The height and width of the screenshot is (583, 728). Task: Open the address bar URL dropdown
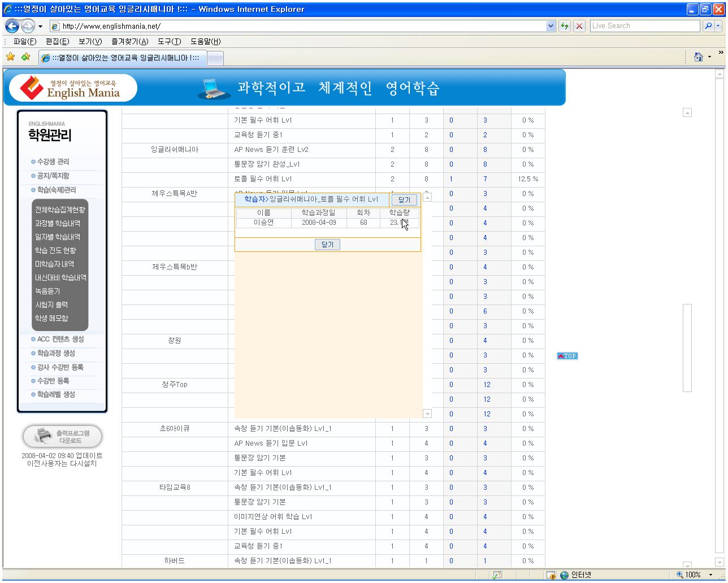click(551, 26)
